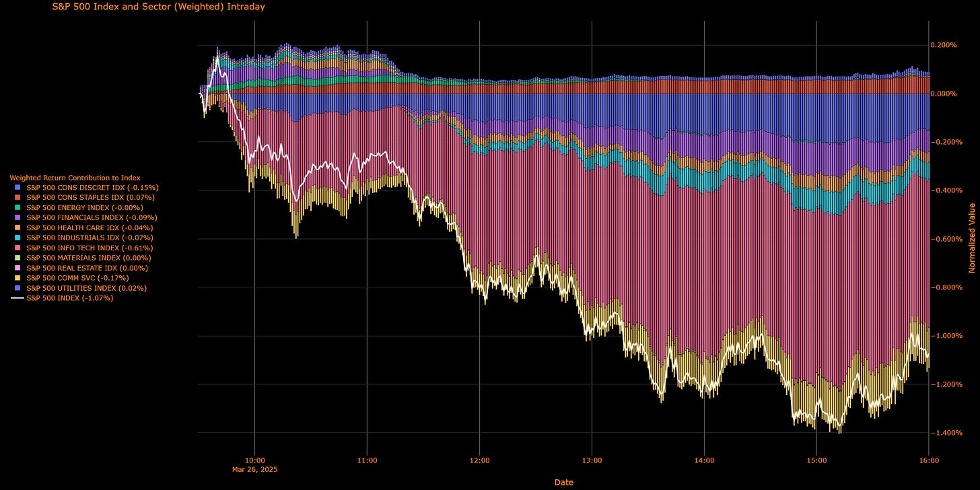Toggle the S&P 500 INDUSTRIALS IDX legend entry
Viewport: 980px width, 490px height.
point(83,238)
